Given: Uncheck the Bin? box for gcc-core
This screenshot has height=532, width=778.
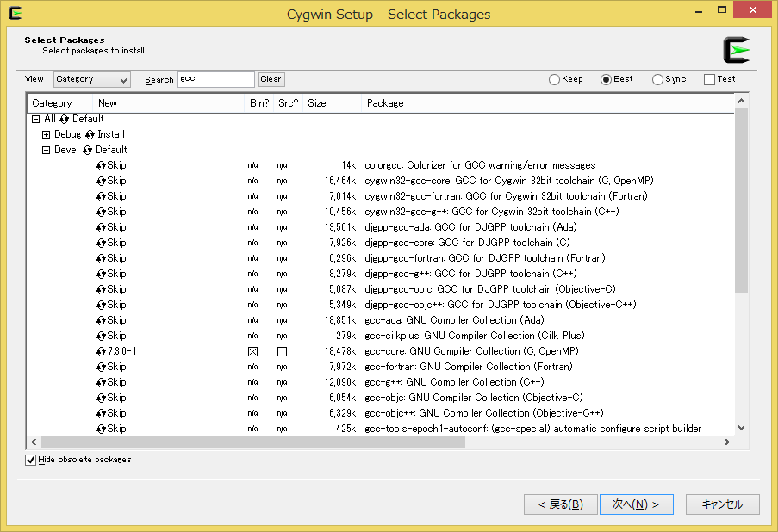Looking at the screenshot, I should tap(253, 351).
